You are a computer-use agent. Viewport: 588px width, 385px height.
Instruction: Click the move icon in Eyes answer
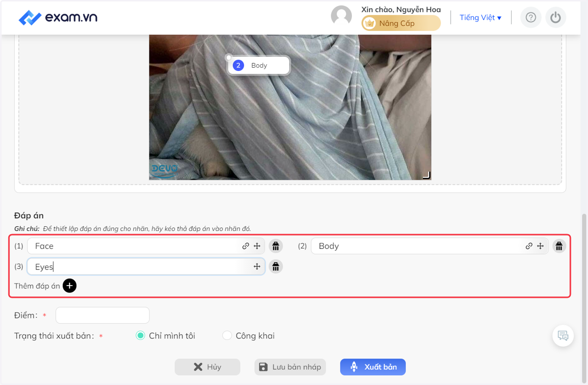point(257,266)
